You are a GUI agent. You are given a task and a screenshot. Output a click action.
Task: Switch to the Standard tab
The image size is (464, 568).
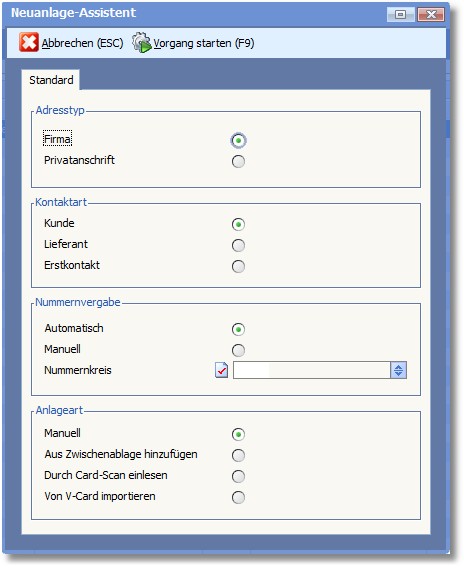pos(51,80)
